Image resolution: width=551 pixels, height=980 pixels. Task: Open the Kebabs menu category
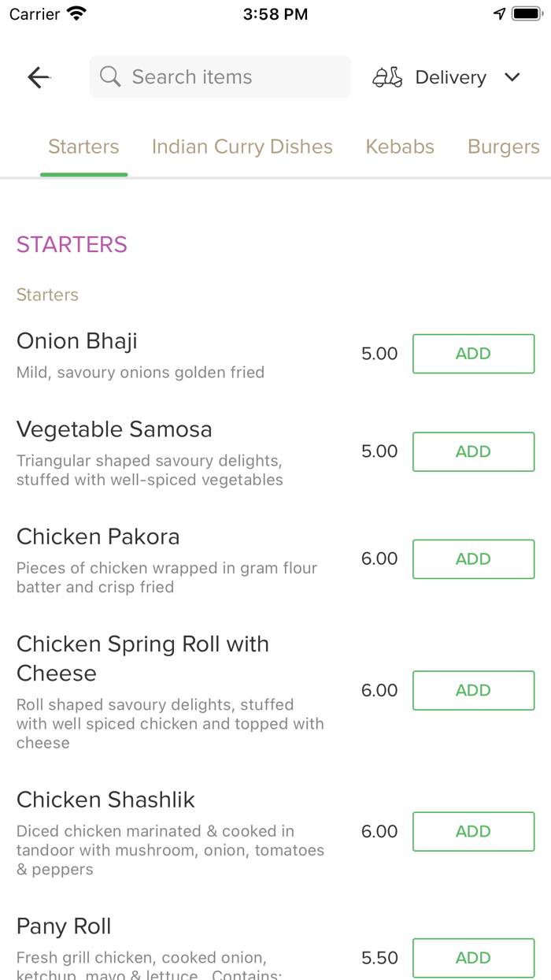click(399, 147)
